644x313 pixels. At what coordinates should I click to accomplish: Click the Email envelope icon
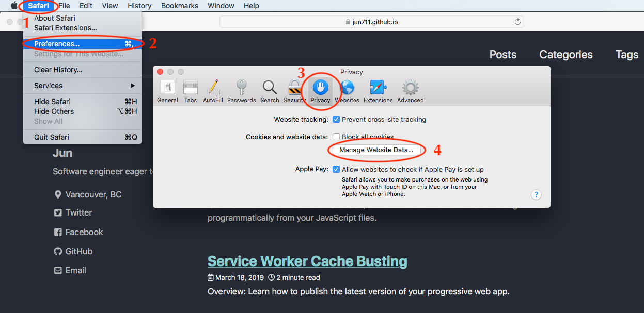(58, 271)
